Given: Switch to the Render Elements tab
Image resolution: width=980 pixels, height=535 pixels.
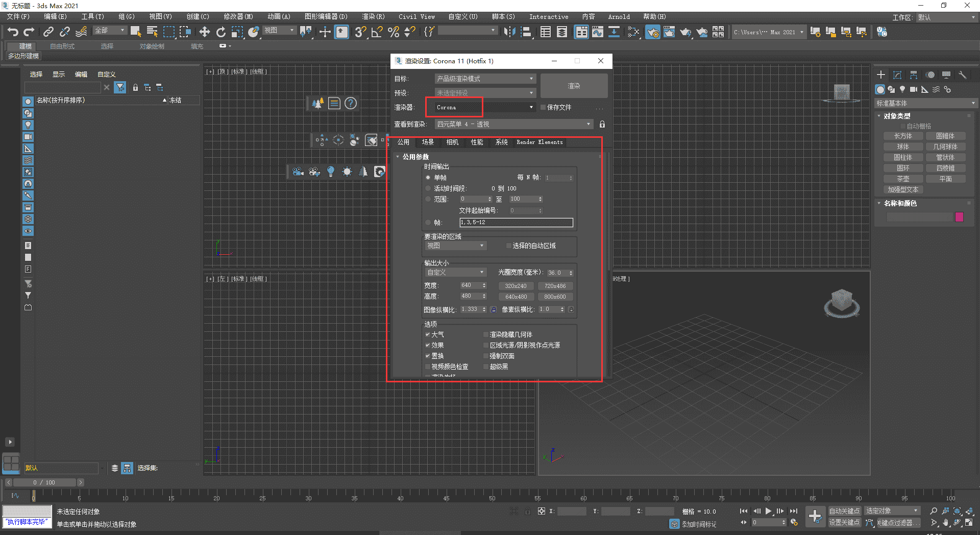Looking at the screenshot, I should coord(539,142).
